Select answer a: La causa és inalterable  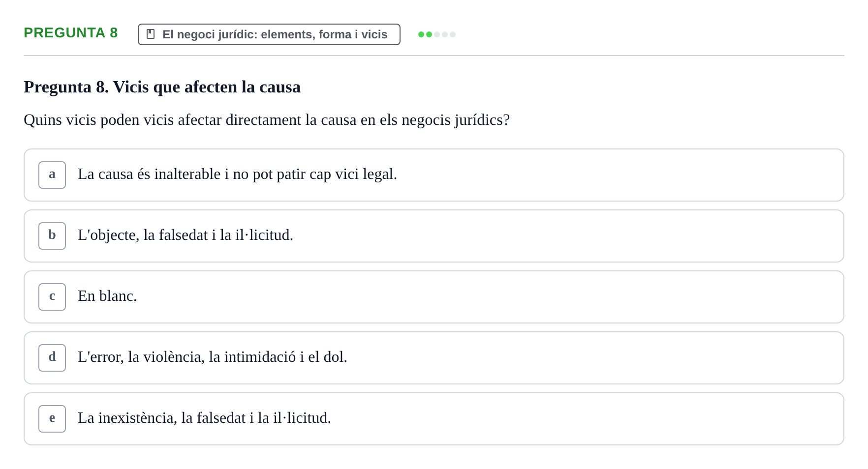(434, 175)
